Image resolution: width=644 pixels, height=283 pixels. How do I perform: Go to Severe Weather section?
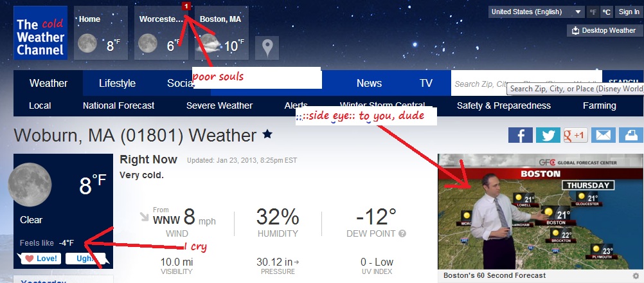coord(219,105)
